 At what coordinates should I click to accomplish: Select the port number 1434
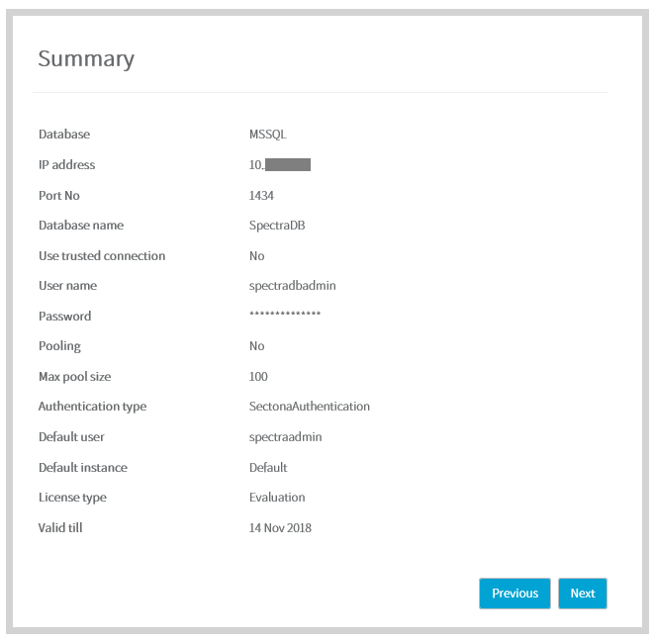pyautogui.click(x=261, y=196)
